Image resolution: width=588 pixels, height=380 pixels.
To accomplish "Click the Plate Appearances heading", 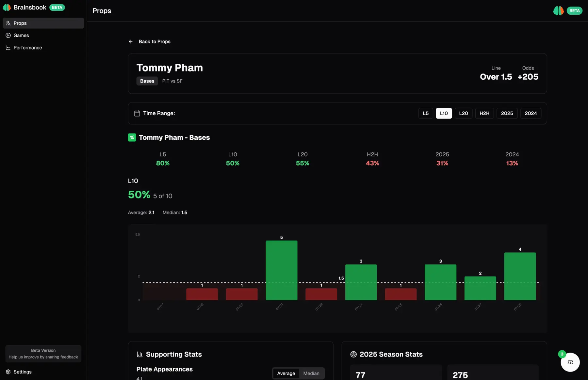I will click(x=165, y=369).
